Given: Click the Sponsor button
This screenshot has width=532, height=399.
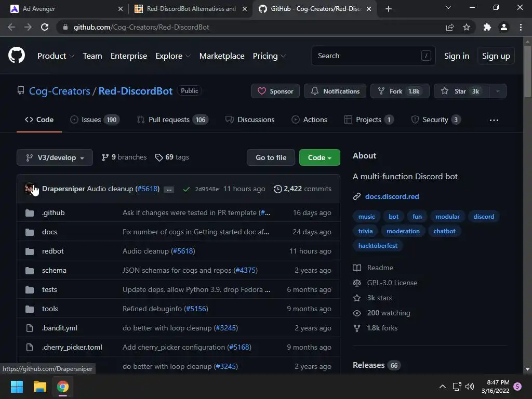Looking at the screenshot, I should click(x=275, y=91).
